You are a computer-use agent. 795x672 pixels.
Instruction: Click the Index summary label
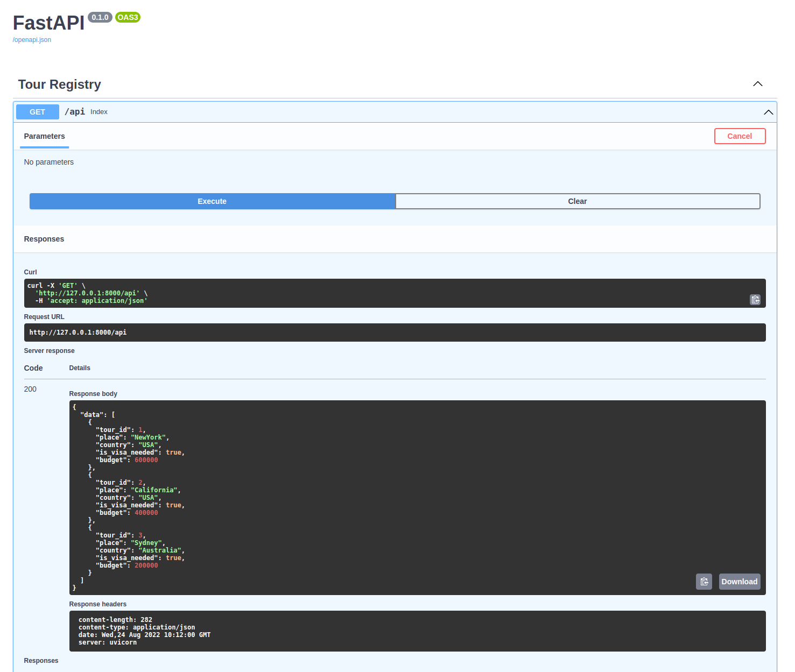99,112
